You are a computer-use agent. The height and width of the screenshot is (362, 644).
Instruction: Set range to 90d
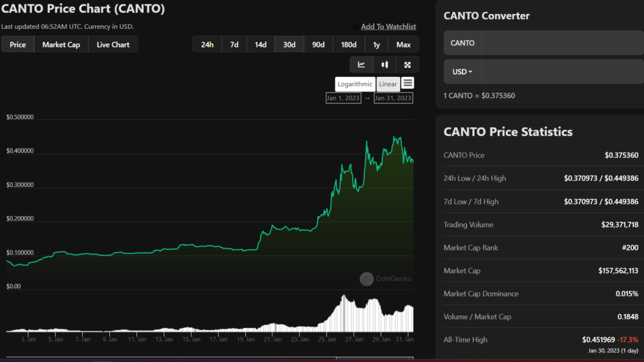pos(318,45)
